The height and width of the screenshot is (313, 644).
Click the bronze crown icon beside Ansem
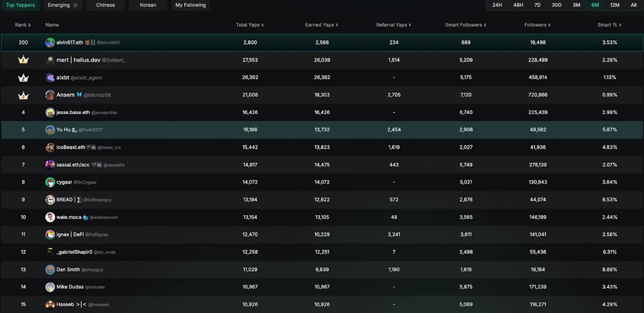(23, 95)
